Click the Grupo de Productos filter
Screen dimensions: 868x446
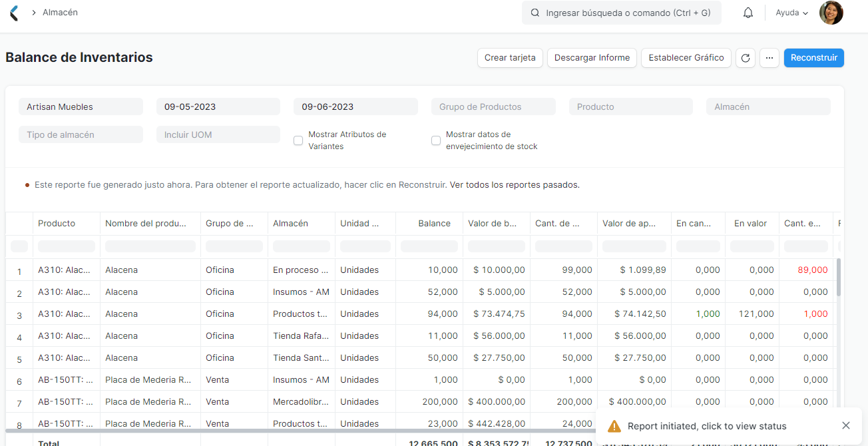point(493,107)
